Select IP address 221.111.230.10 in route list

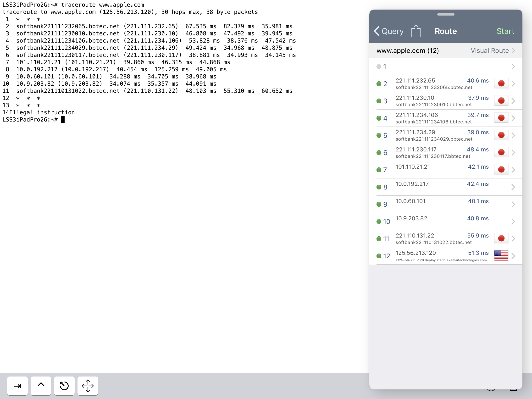(x=415, y=98)
